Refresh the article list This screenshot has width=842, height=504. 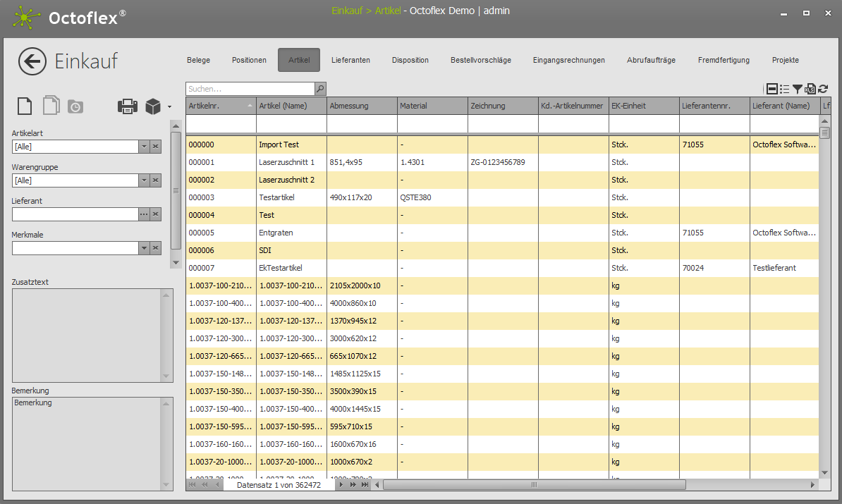pos(823,89)
